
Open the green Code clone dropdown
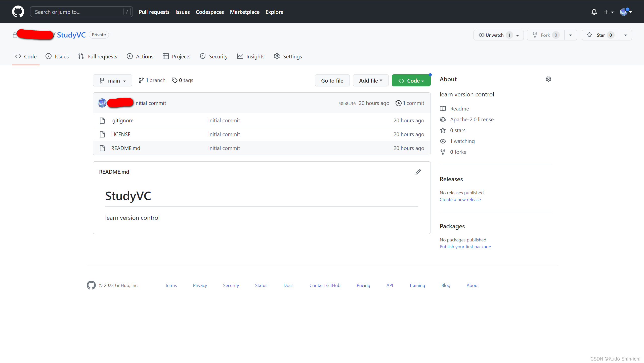point(411,81)
